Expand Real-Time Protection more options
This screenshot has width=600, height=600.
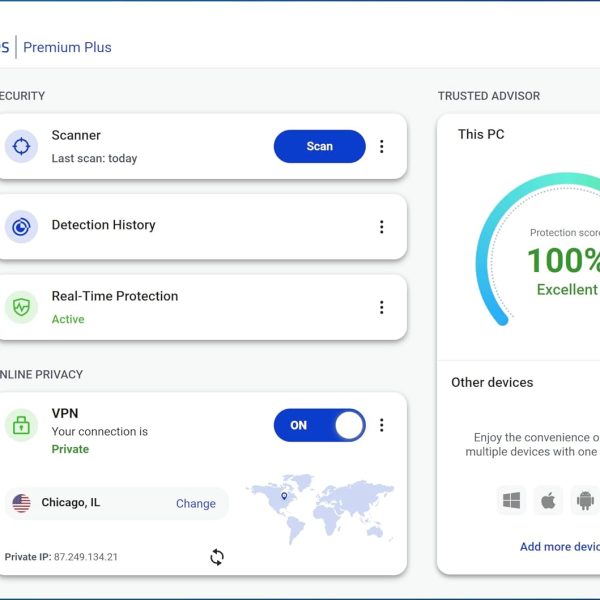coord(381,307)
